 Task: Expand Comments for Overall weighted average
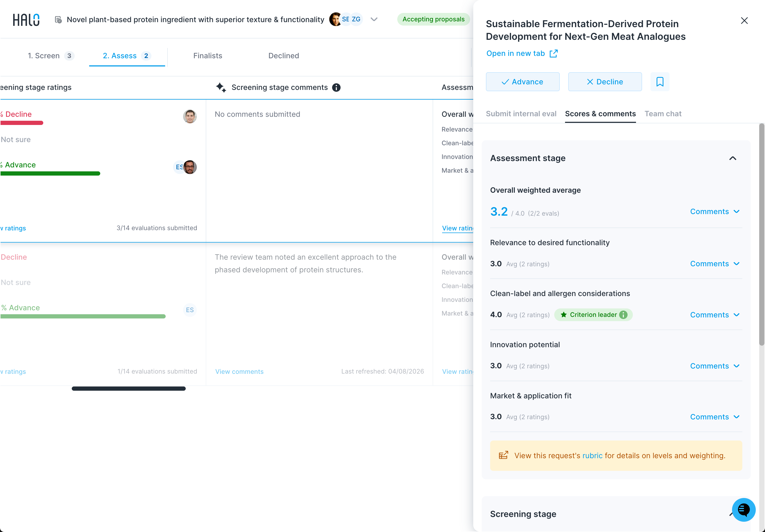tap(715, 212)
